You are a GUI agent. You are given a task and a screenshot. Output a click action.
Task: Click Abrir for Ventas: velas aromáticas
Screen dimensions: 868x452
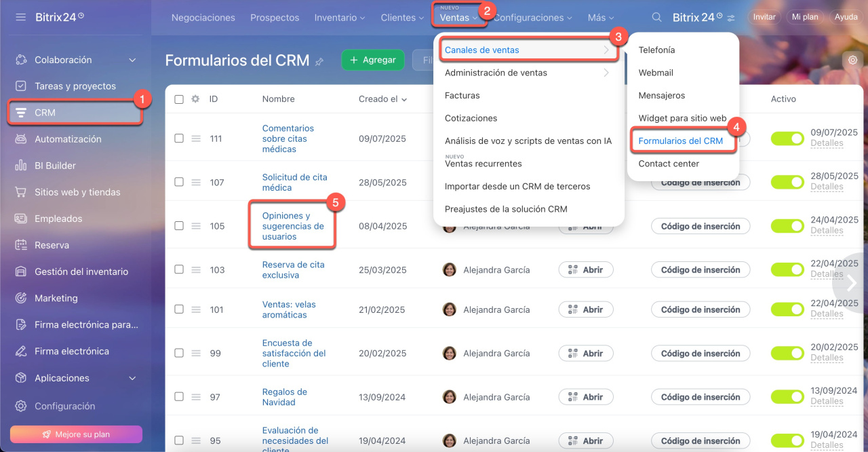coord(586,309)
